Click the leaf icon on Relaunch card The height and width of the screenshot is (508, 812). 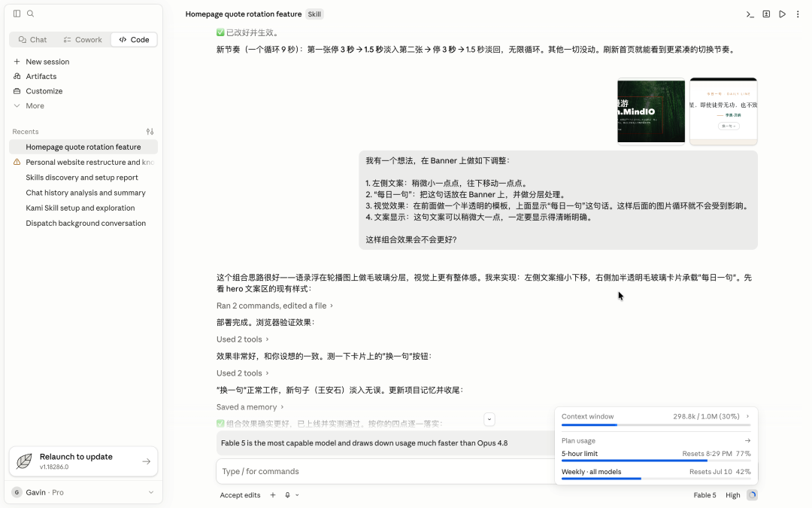click(24, 461)
